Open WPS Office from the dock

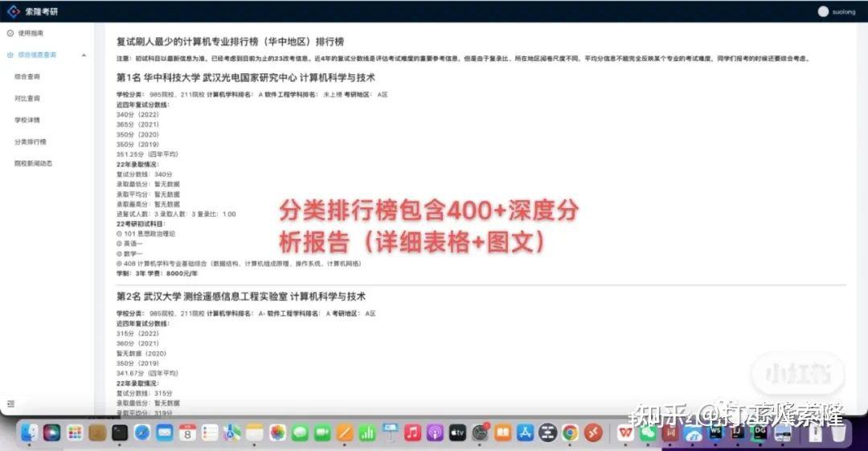point(625,433)
